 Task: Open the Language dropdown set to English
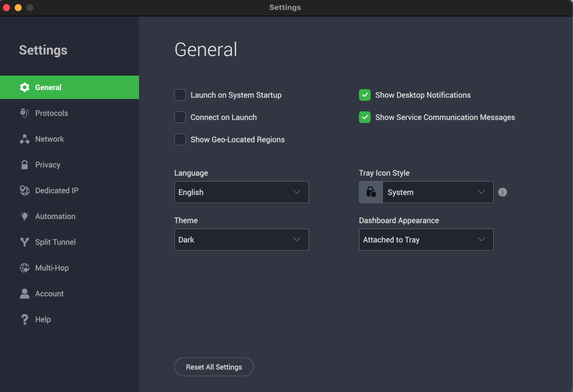tap(241, 192)
